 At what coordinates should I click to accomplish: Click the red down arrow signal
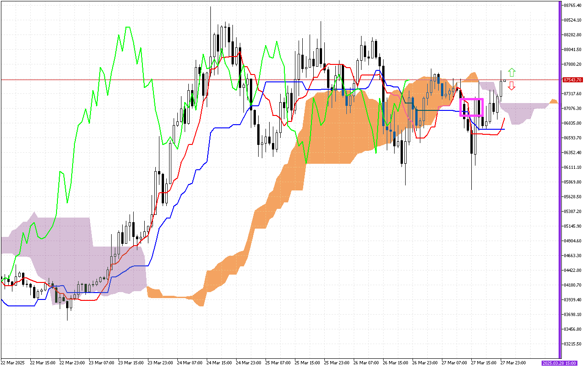tap(512, 86)
